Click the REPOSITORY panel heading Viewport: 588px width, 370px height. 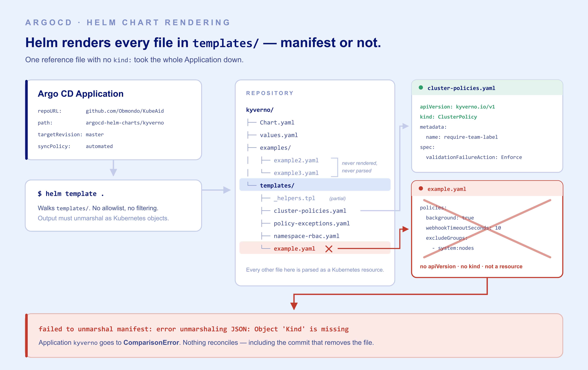point(270,93)
